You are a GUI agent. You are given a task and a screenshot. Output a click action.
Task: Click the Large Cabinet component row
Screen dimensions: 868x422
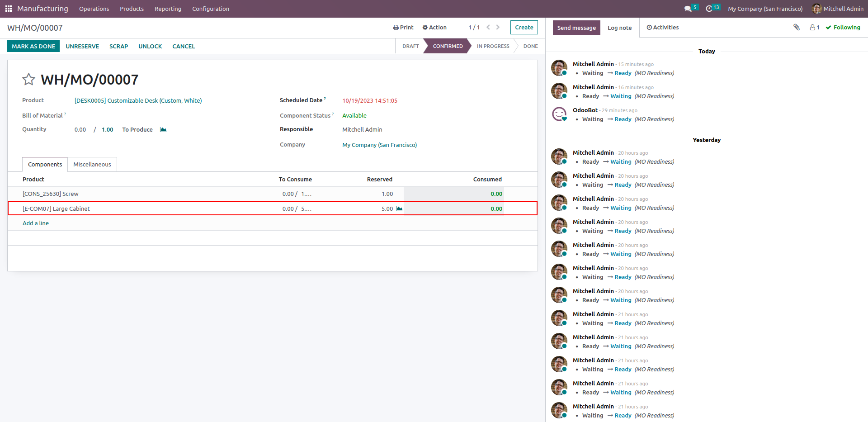[x=273, y=209]
